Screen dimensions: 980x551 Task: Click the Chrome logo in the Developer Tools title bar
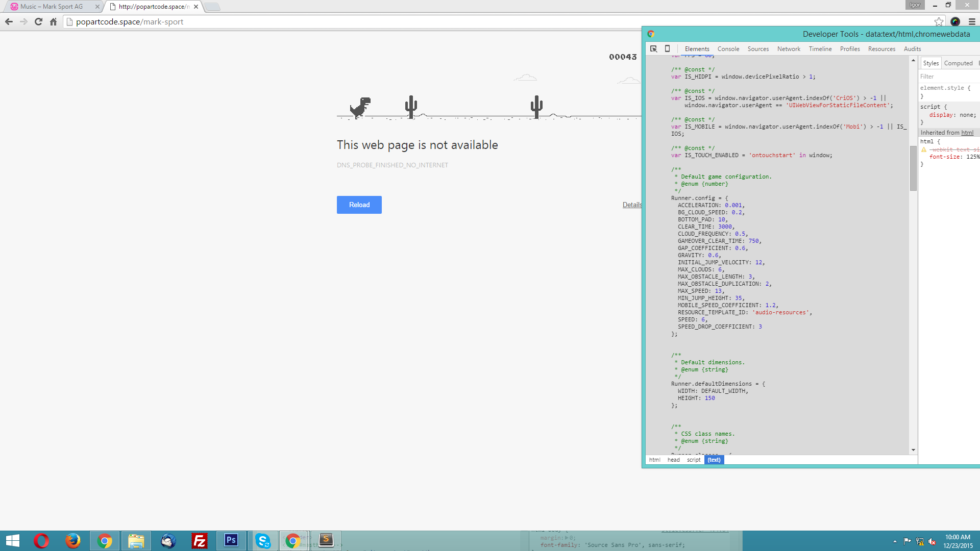651,34
